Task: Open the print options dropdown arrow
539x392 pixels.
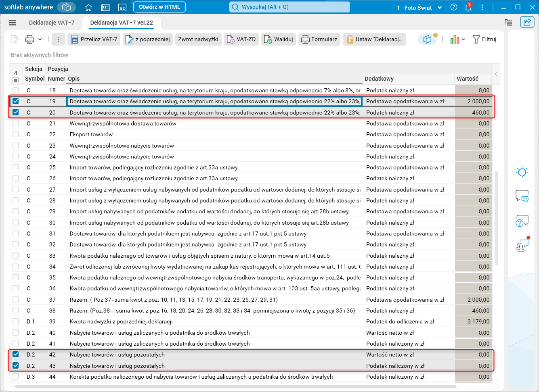Action: click(x=40, y=39)
